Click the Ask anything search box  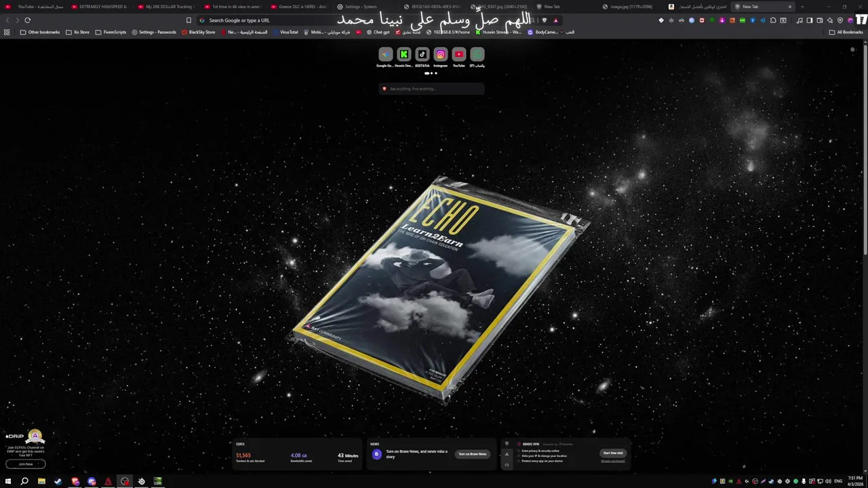(431, 89)
